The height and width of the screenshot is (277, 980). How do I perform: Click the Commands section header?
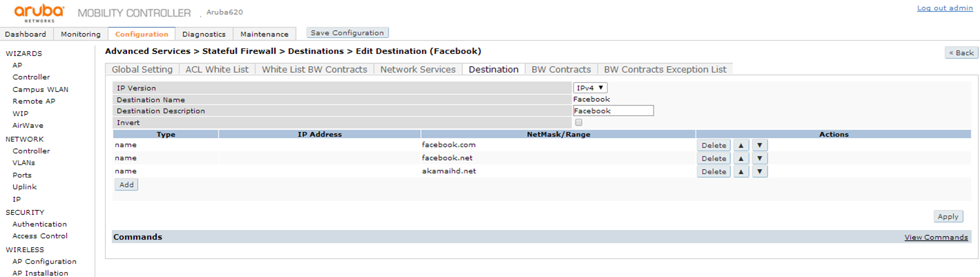pyautogui.click(x=541, y=237)
